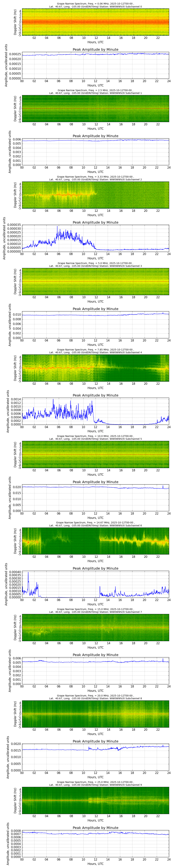Select the 3.33 MHz Doppler spectrogram
The image size is (174, 868).
pyautogui.click(x=95, y=195)
